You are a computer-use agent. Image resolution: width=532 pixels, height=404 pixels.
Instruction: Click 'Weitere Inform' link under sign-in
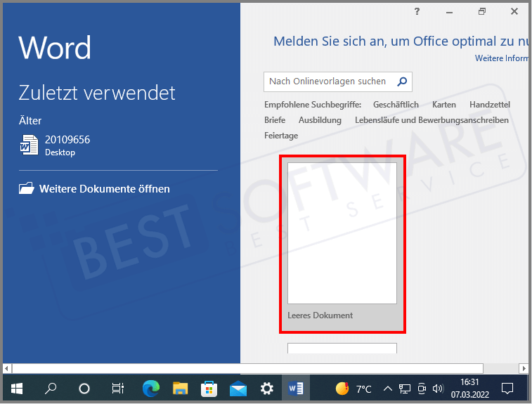point(502,58)
